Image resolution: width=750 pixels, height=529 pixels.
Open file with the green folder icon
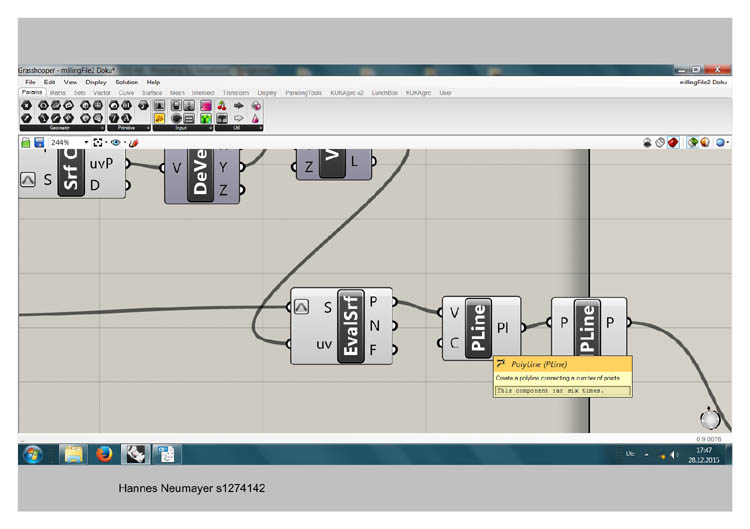pyautogui.click(x=26, y=143)
